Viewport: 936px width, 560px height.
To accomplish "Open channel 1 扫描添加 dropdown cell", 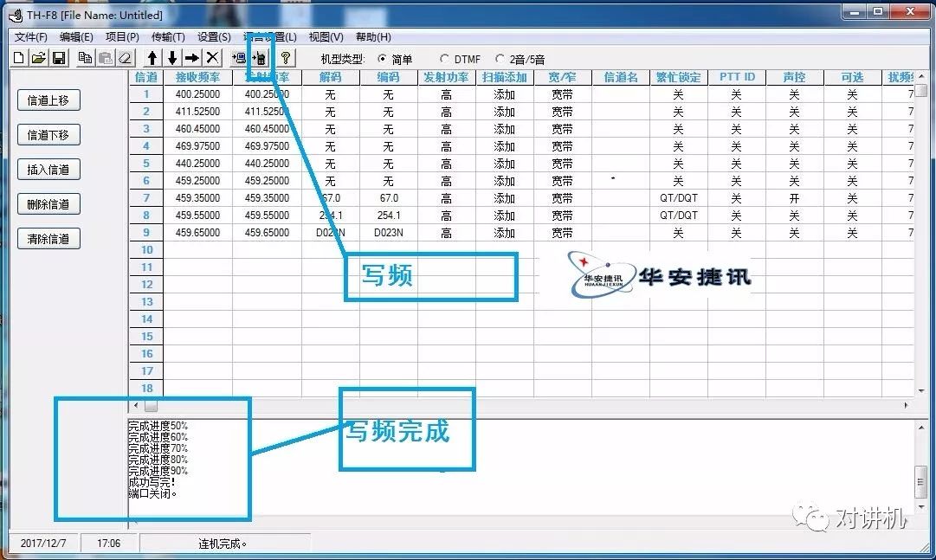I will (503, 94).
